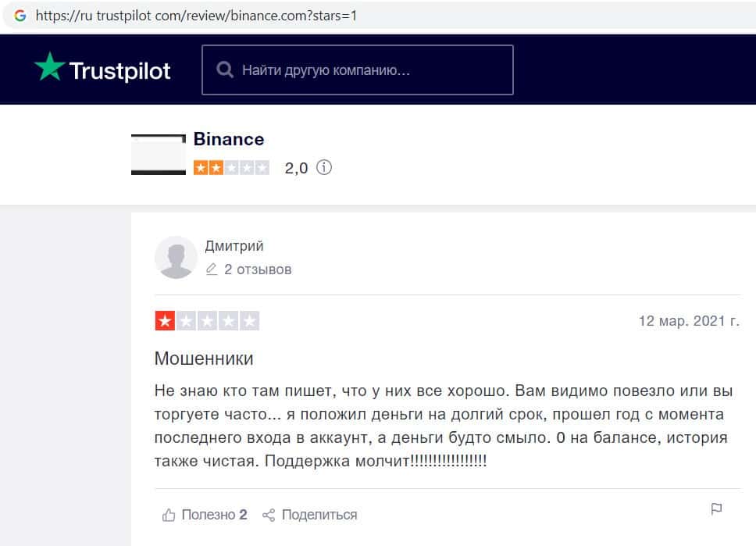
Task: Open the Binance company name heading
Action: (x=229, y=139)
